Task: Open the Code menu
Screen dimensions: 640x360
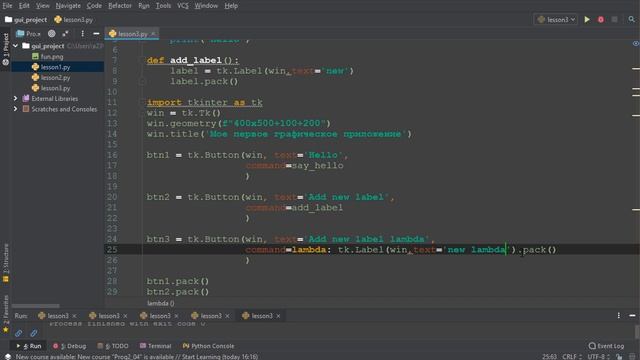Action: point(94,6)
